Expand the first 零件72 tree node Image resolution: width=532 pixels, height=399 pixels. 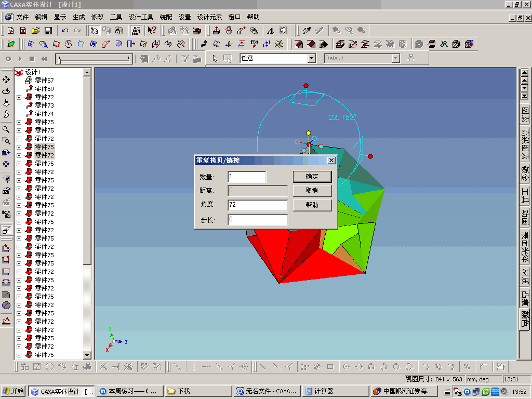click(x=19, y=97)
